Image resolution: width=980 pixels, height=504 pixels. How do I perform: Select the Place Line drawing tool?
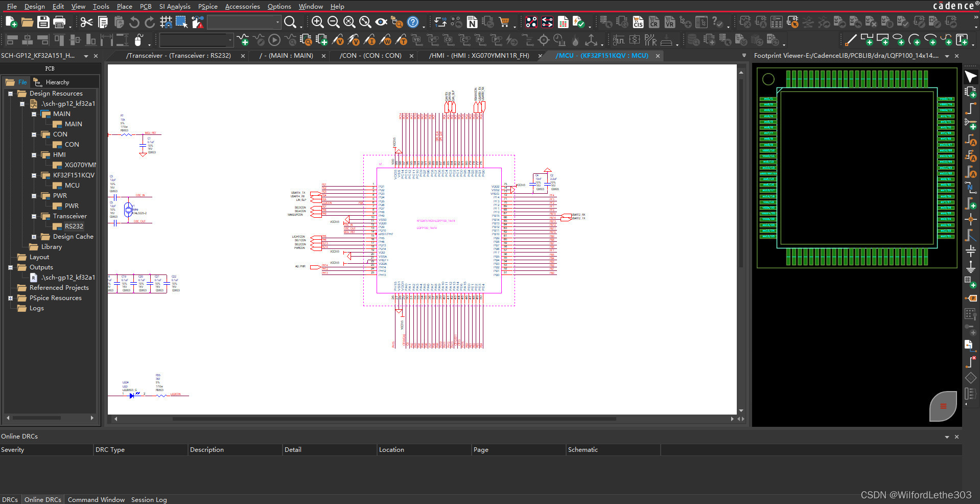(851, 40)
